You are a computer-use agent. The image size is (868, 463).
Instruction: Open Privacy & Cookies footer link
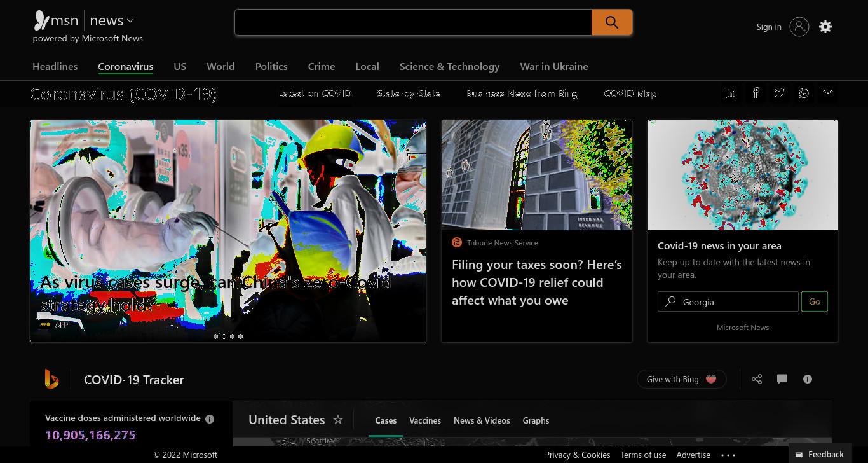click(x=578, y=455)
